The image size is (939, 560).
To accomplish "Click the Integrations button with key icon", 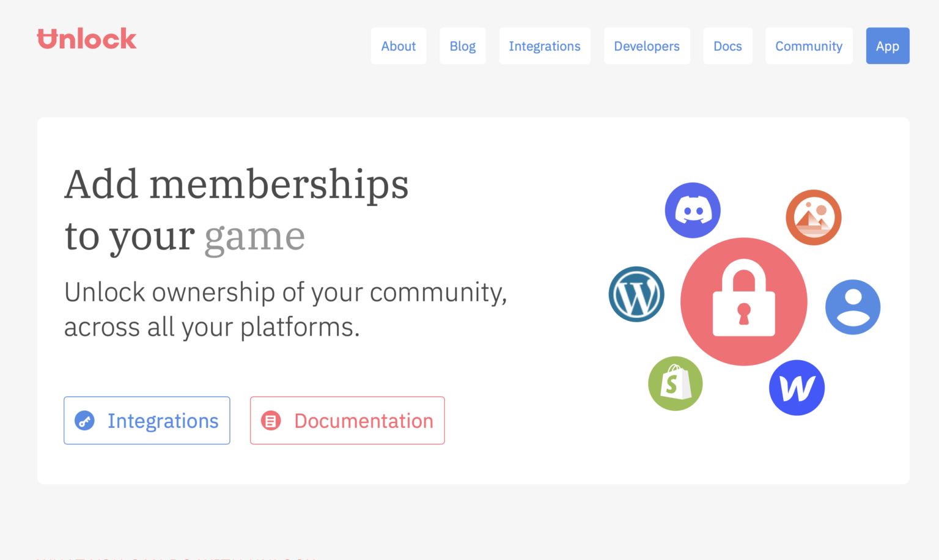I will (x=147, y=421).
